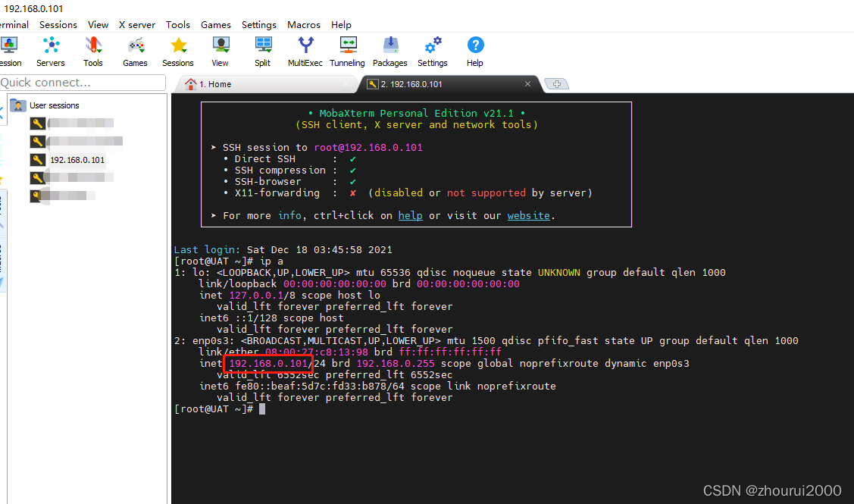
Task: Open the Tools toolbar icon
Action: pyautogui.click(x=93, y=45)
